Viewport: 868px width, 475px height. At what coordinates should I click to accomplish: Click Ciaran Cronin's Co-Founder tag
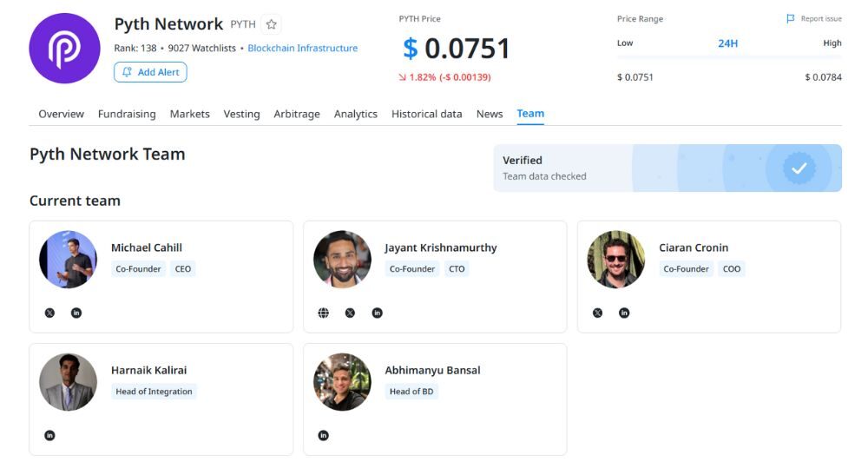coord(686,269)
